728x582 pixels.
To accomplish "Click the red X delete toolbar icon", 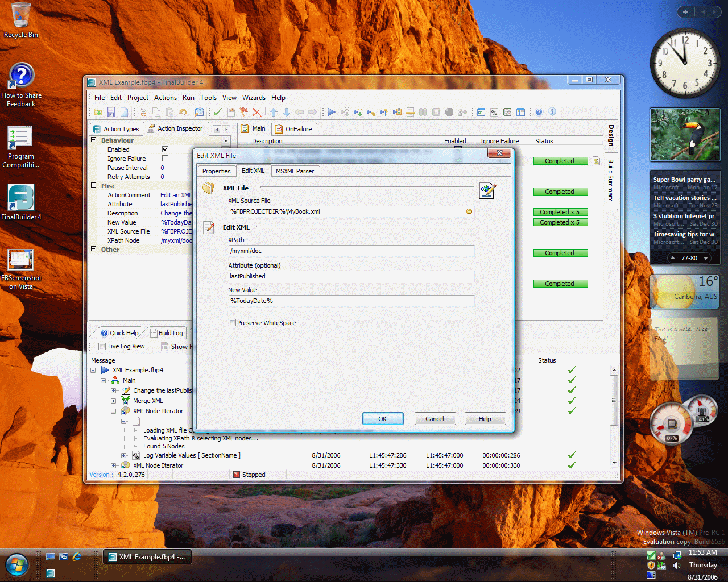I will coord(257,112).
